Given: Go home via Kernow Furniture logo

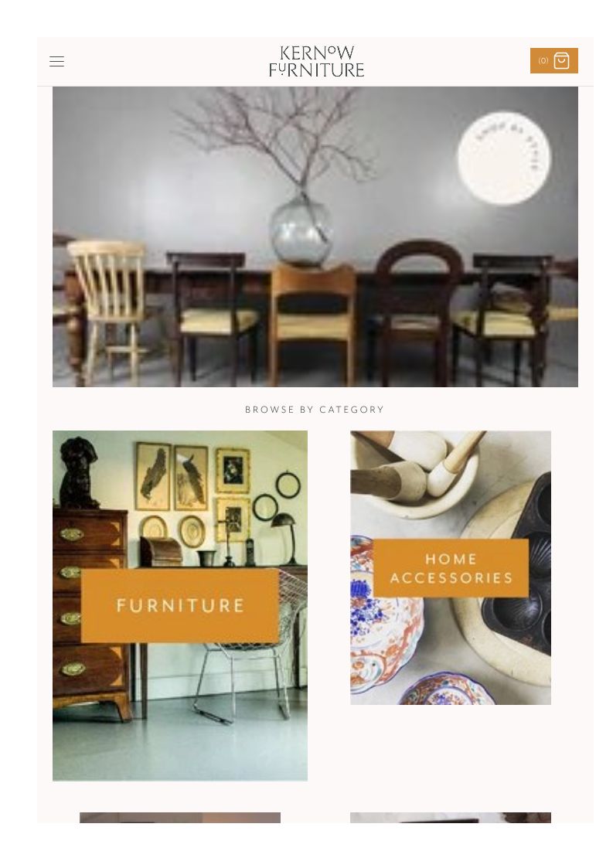Looking at the screenshot, I should (x=316, y=61).
